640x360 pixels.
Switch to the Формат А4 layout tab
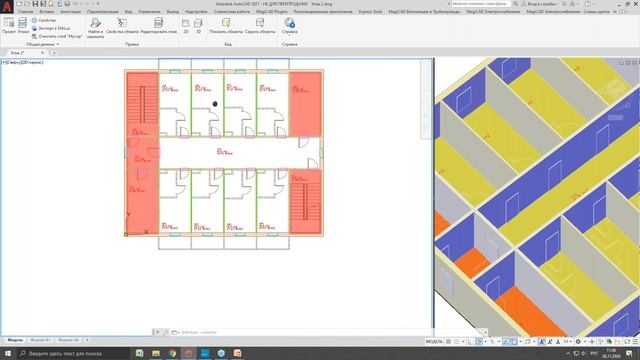pos(68,340)
